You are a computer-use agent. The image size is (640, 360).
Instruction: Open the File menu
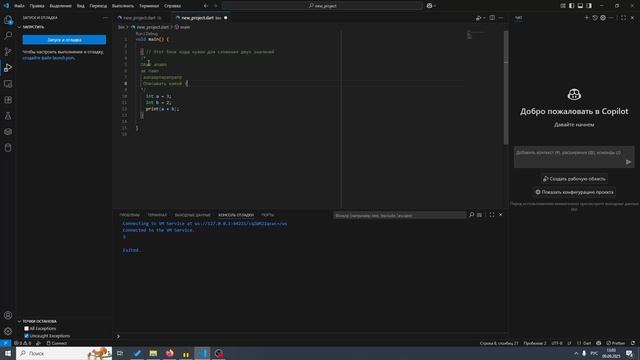pos(19,6)
